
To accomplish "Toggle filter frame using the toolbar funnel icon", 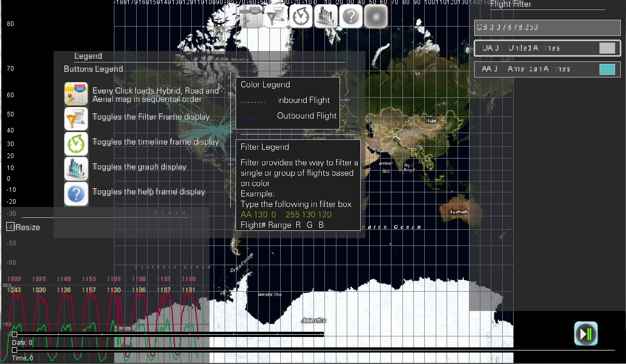I will (x=276, y=16).
